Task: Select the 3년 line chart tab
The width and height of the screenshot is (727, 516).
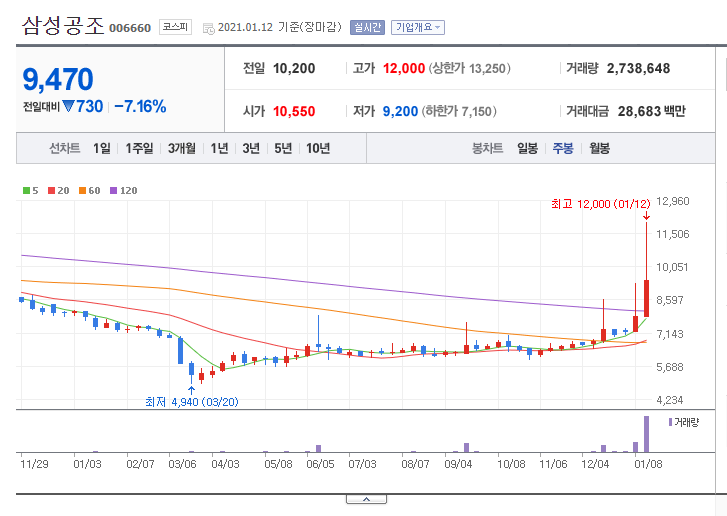Action: [251, 148]
